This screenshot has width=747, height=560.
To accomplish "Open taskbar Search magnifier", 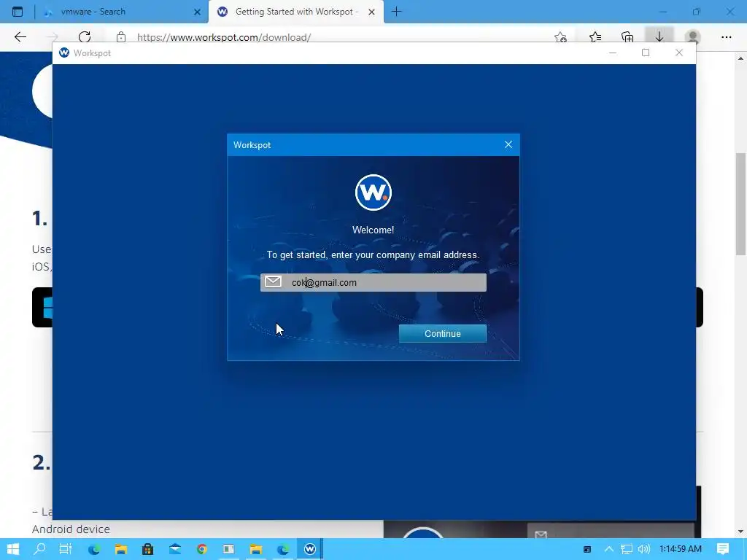I will pyautogui.click(x=40, y=549).
